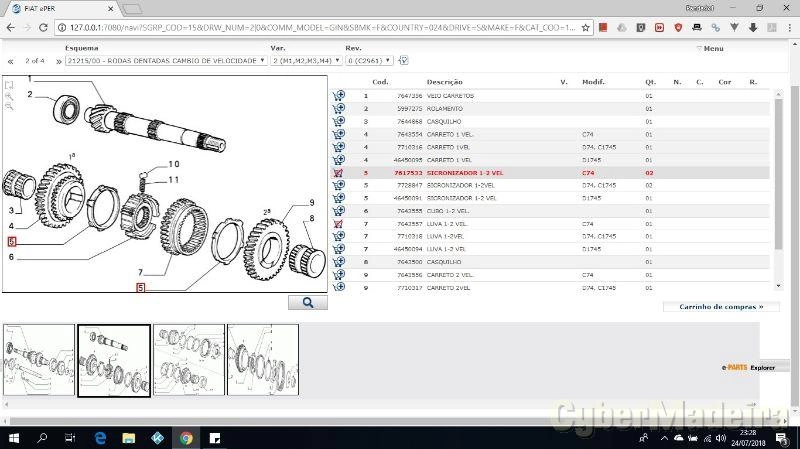Bookmark the page with the star icon

click(x=585, y=28)
